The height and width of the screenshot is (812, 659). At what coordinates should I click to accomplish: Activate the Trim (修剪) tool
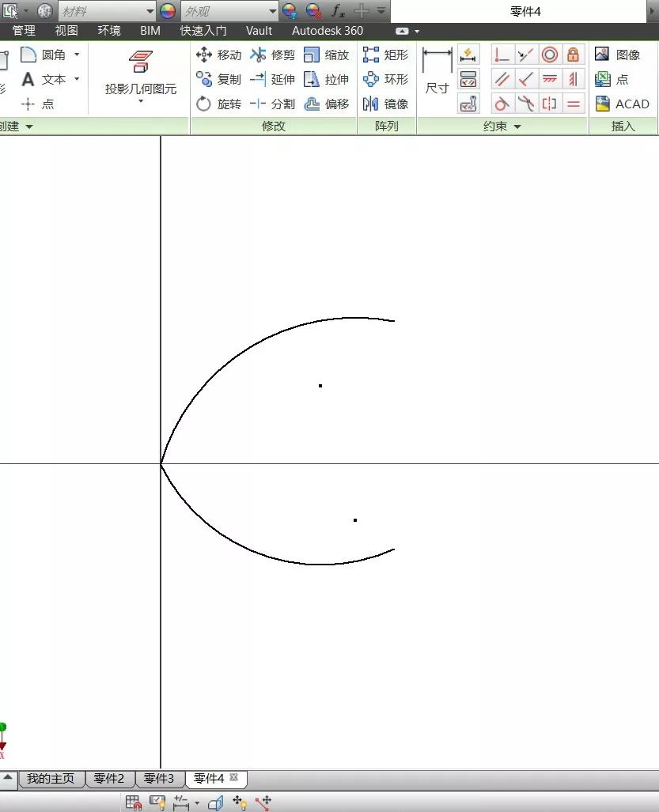coord(272,55)
